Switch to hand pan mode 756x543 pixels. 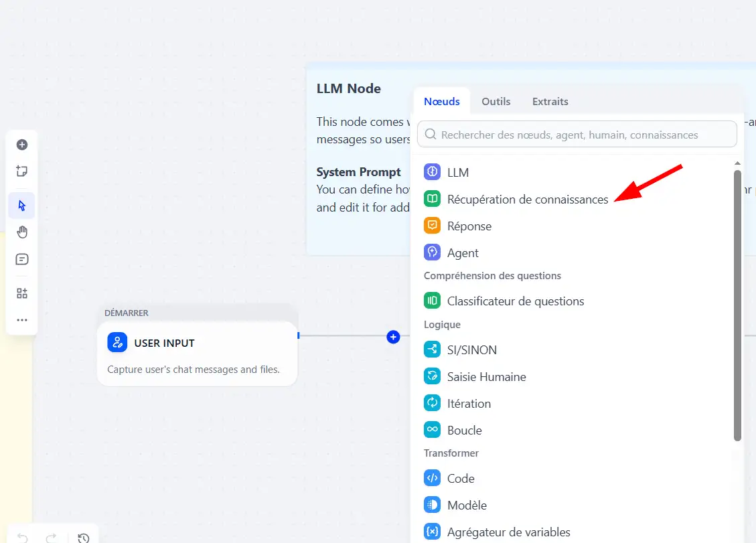[21, 232]
